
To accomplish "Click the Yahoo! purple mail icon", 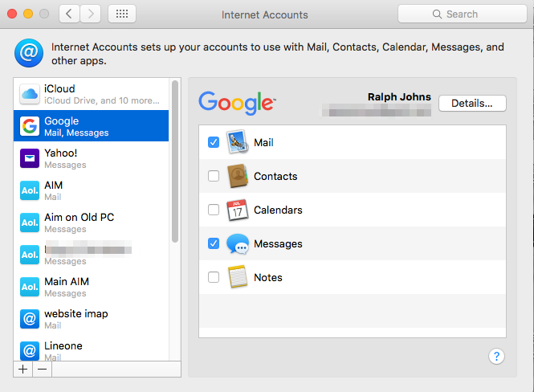I will click(x=29, y=158).
